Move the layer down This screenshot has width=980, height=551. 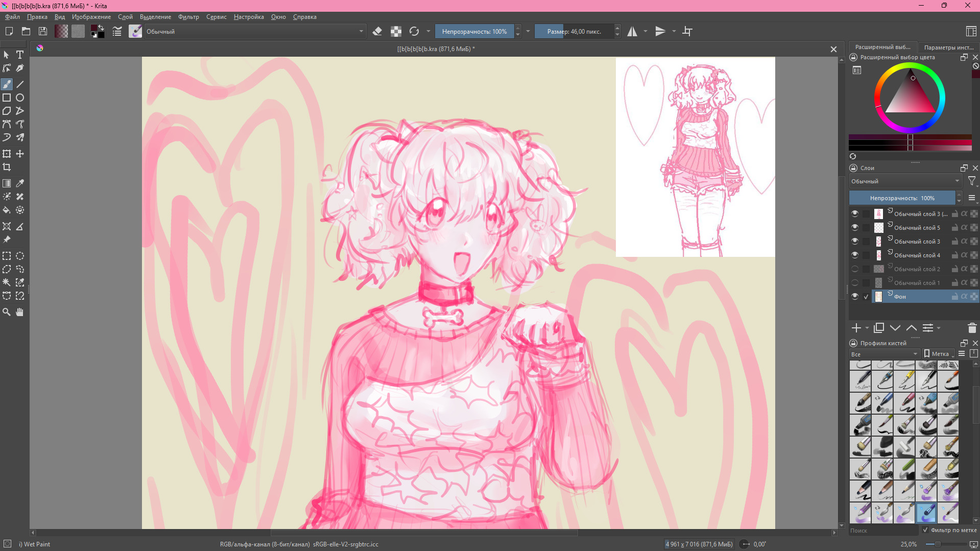895,328
